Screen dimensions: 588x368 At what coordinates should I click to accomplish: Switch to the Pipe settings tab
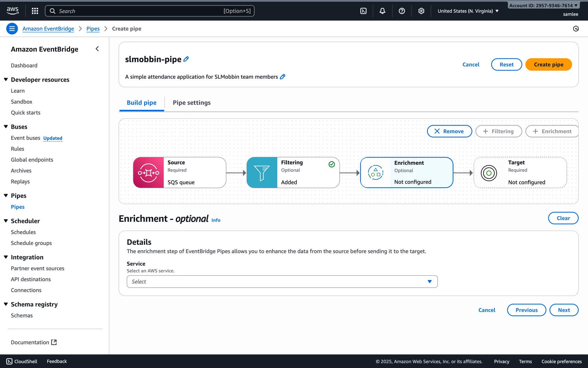[192, 103]
